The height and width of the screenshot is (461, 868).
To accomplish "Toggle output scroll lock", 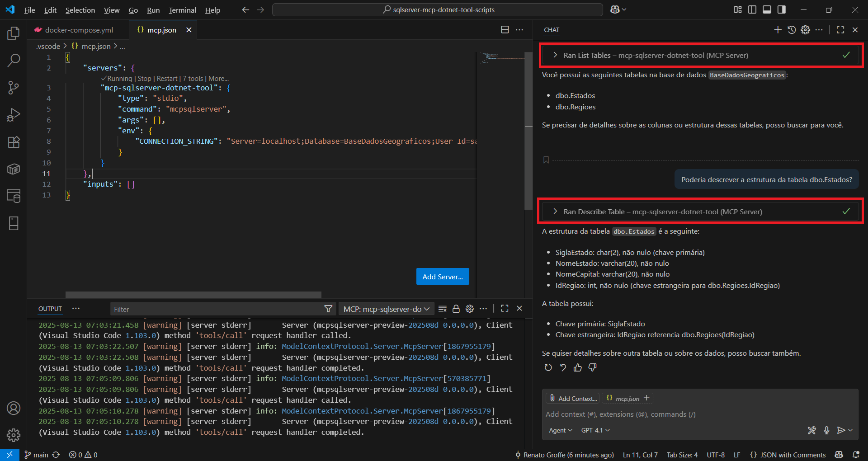I will pos(456,309).
